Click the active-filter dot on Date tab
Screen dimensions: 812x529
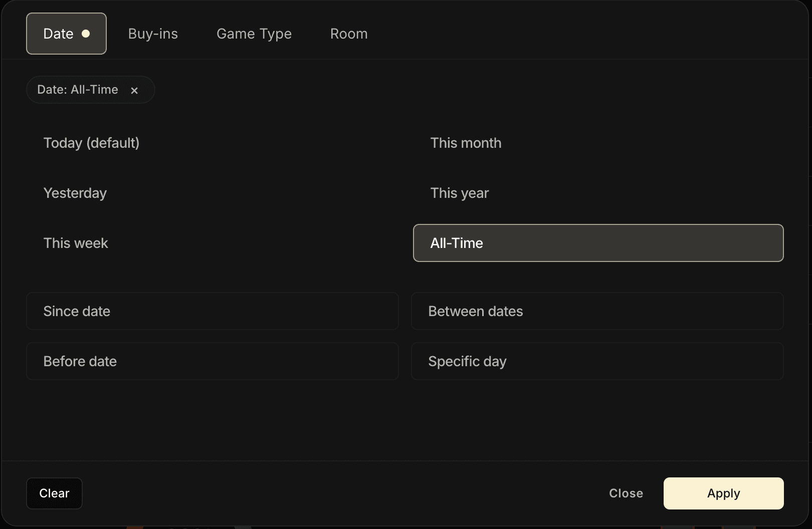pos(86,34)
